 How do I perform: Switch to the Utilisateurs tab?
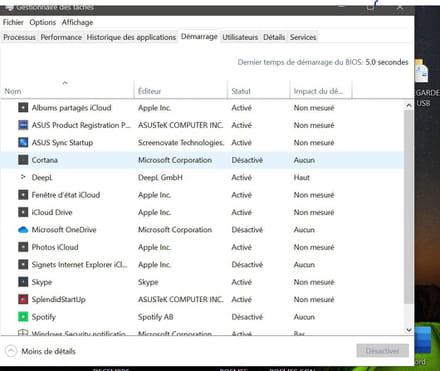240,37
